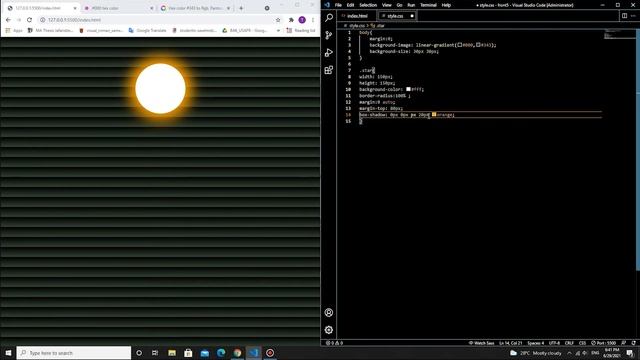
Task: Switch to the style.css editor tab
Action: tap(397, 16)
